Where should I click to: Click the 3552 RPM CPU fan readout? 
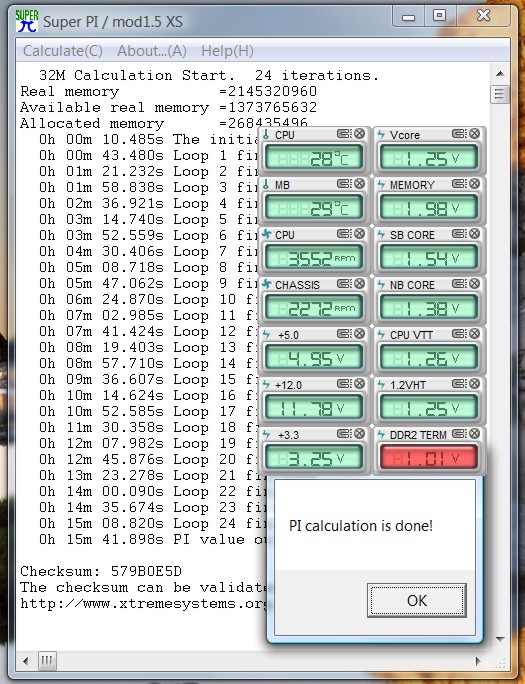click(314, 258)
